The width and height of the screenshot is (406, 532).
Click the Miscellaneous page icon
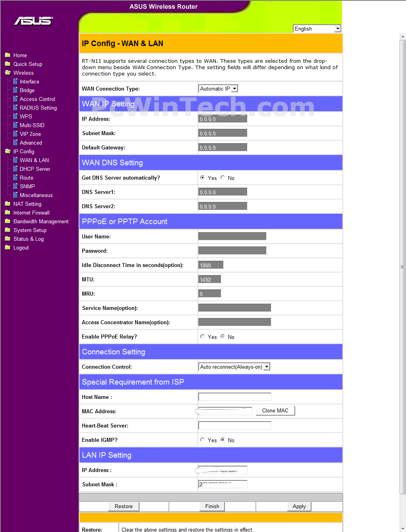pyautogui.click(x=15, y=195)
